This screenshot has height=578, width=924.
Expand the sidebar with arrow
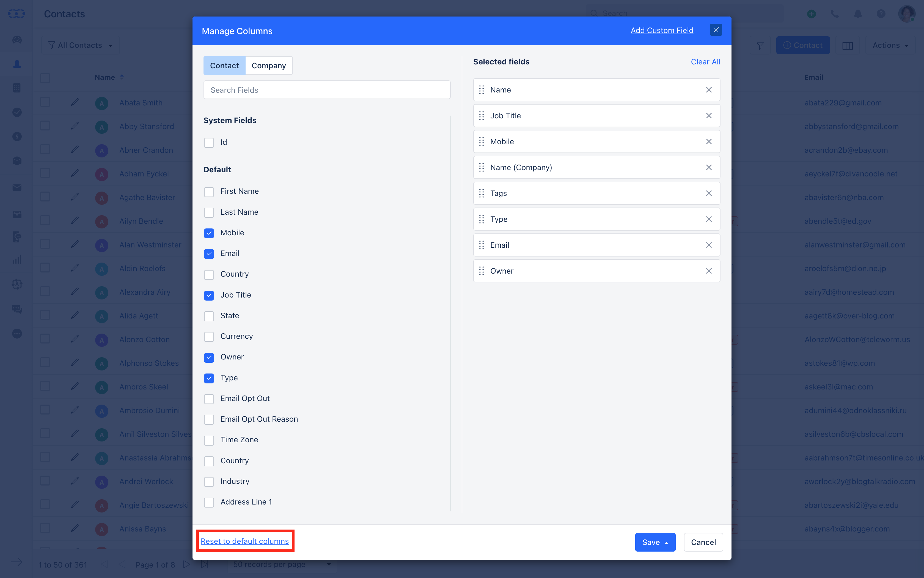(x=16, y=562)
